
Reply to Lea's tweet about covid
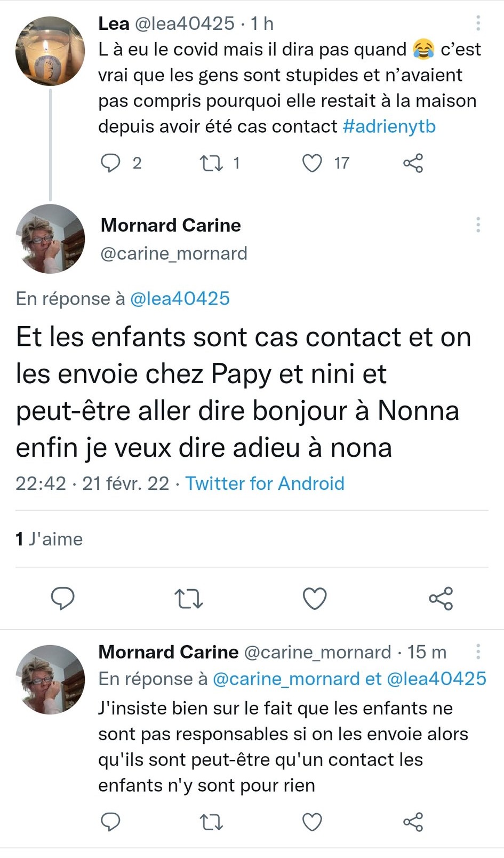click(x=110, y=163)
